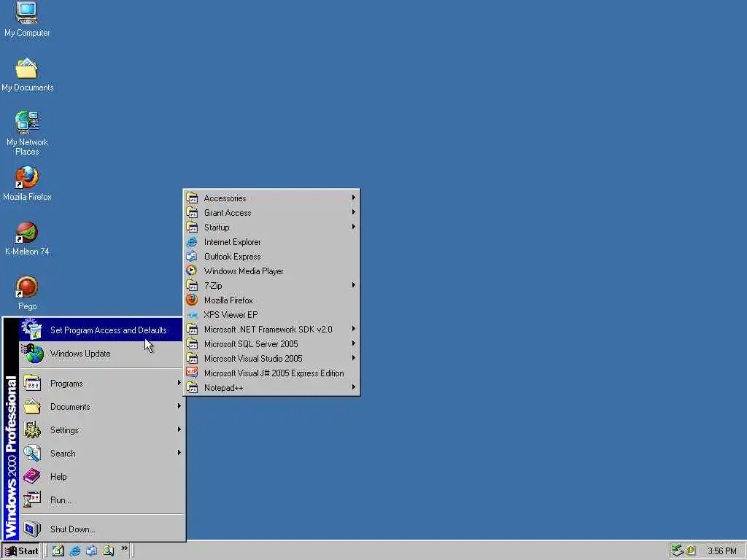Expand the Search submenu arrow

pos(179,453)
